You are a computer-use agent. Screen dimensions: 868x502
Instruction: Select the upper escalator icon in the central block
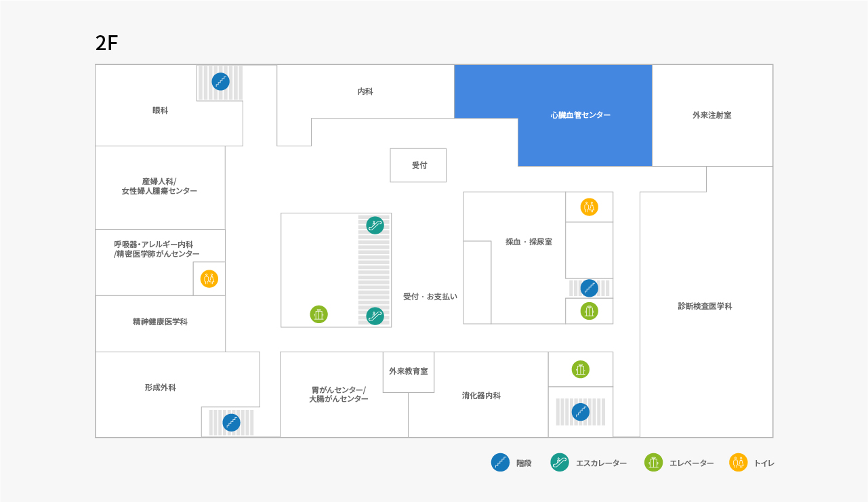(375, 226)
